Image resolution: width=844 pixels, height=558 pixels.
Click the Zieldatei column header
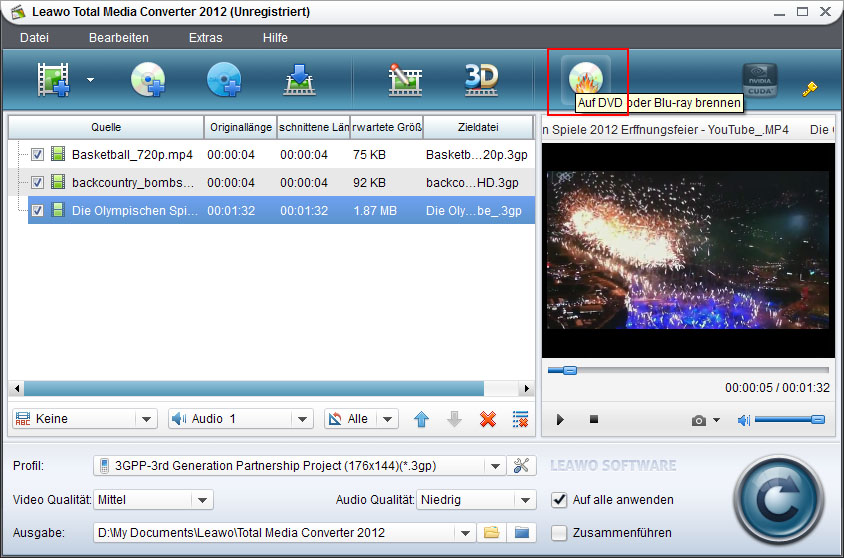[478, 128]
